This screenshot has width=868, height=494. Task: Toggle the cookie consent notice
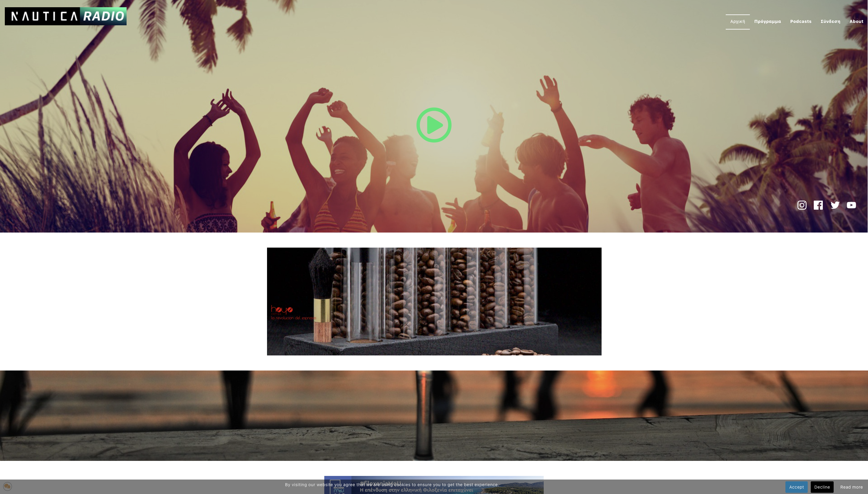[x=8, y=486]
